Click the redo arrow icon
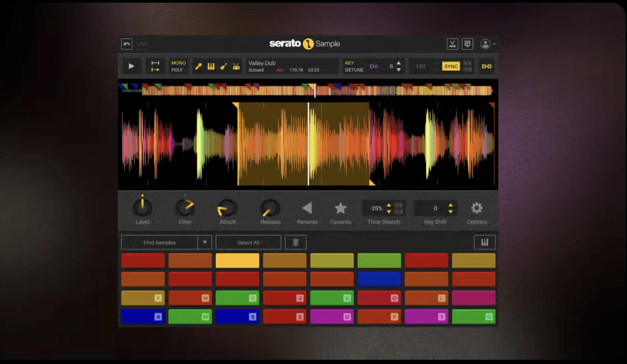 point(142,44)
